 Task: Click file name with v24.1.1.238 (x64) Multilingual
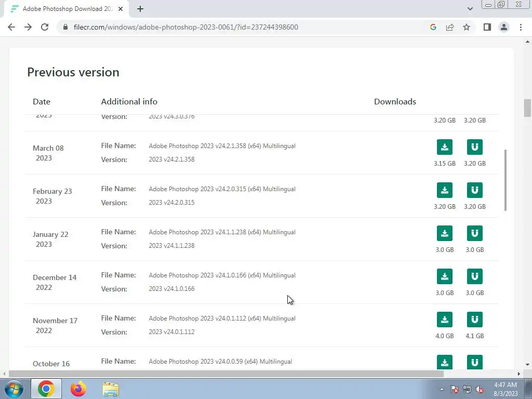[x=222, y=232]
